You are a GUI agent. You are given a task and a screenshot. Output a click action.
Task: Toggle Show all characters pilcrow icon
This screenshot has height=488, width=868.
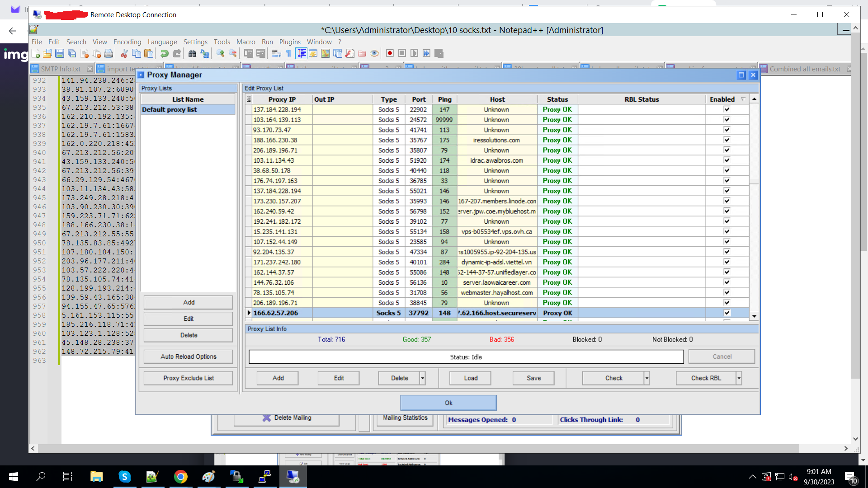(x=288, y=53)
